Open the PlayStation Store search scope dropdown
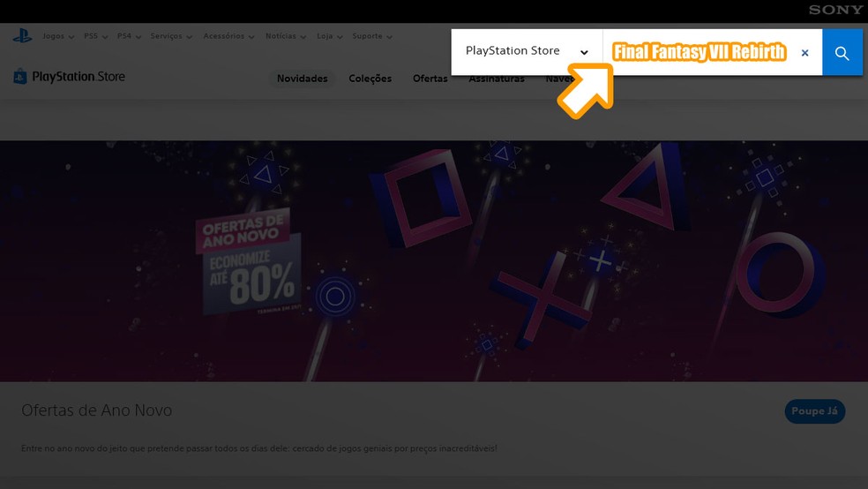The height and width of the screenshot is (489, 868). click(527, 52)
